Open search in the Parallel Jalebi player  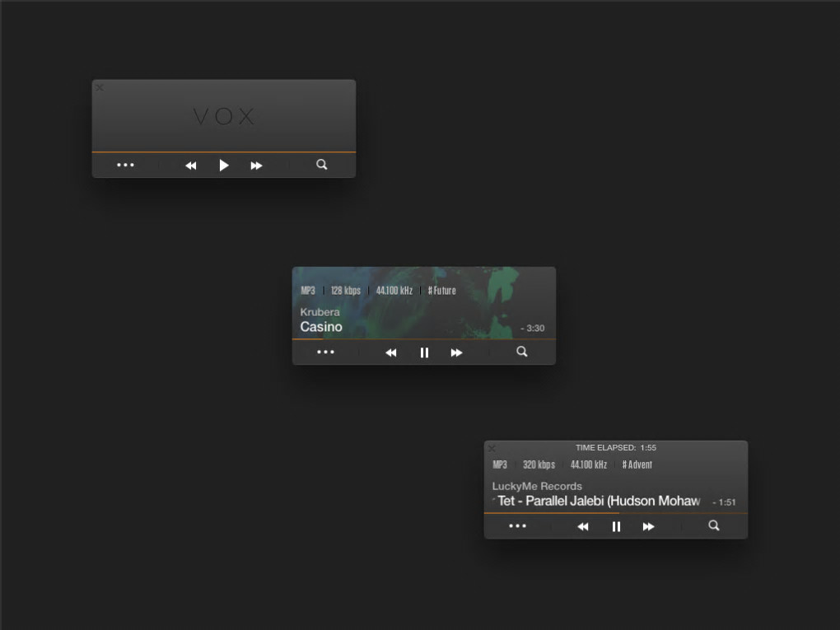[713, 525]
